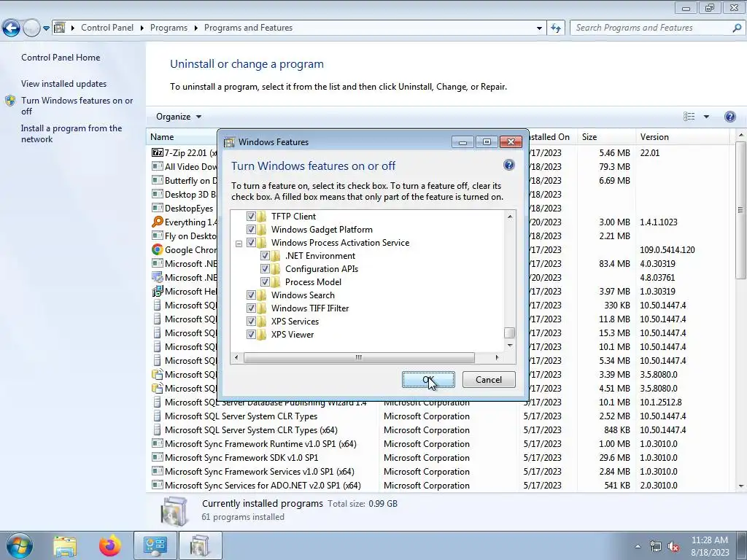Launch Firefox from the taskbar
This screenshot has width=747, height=560.
(x=109, y=545)
